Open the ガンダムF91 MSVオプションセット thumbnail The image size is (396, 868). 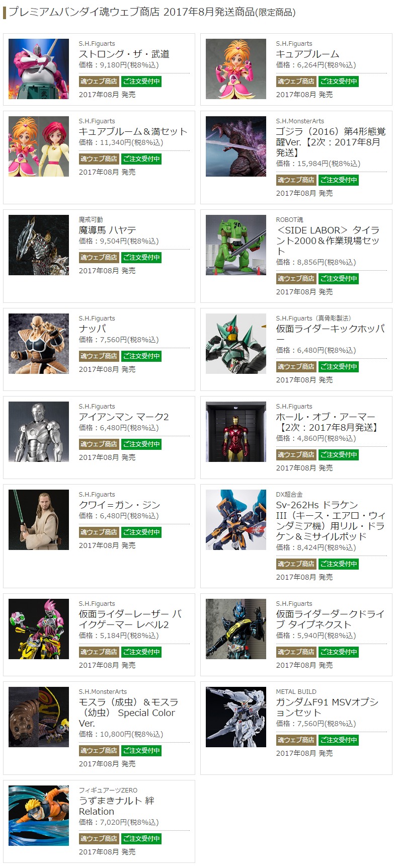[x=236, y=717]
